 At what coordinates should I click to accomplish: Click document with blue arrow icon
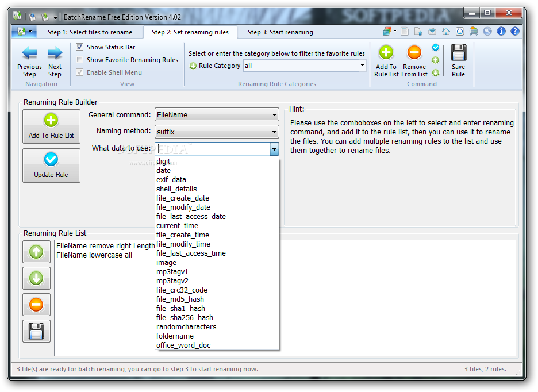click(x=418, y=32)
